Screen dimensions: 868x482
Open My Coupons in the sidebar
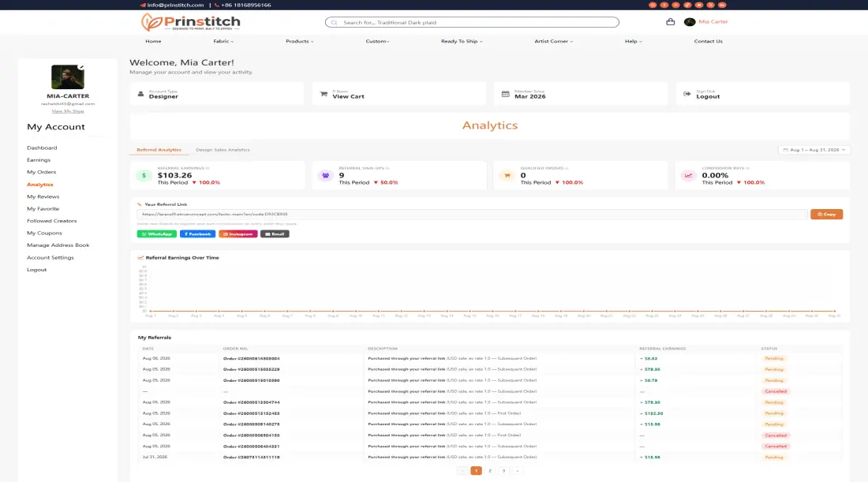click(x=44, y=233)
